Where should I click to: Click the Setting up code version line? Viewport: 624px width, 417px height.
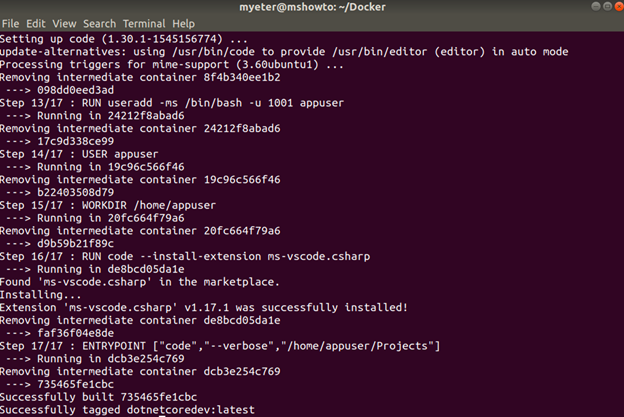pyautogui.click(x=123, y=39)
